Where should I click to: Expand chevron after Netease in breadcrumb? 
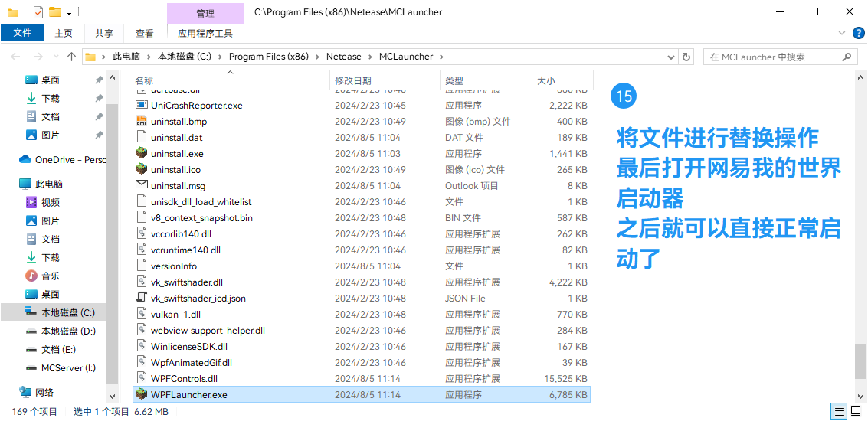coord(370,57)
